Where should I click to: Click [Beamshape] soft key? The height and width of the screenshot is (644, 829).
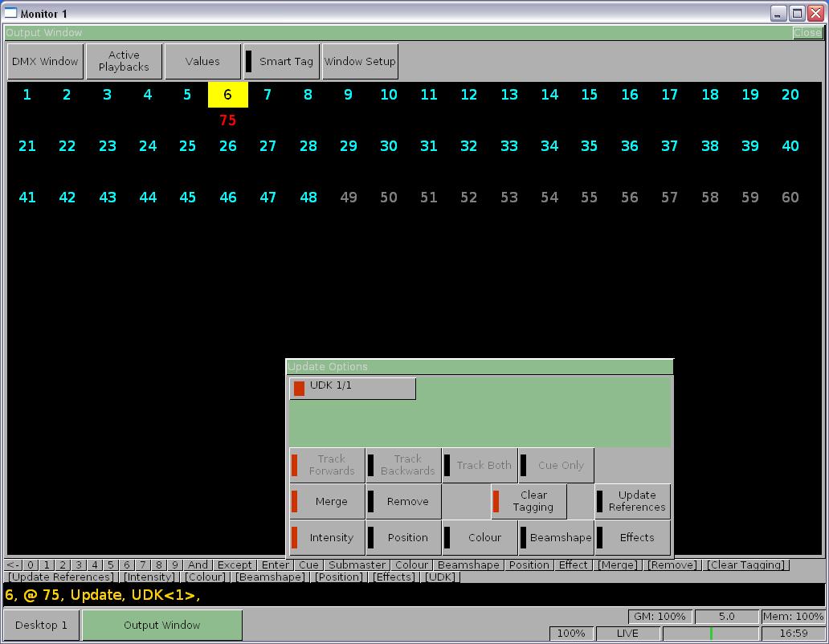(272, 577)
